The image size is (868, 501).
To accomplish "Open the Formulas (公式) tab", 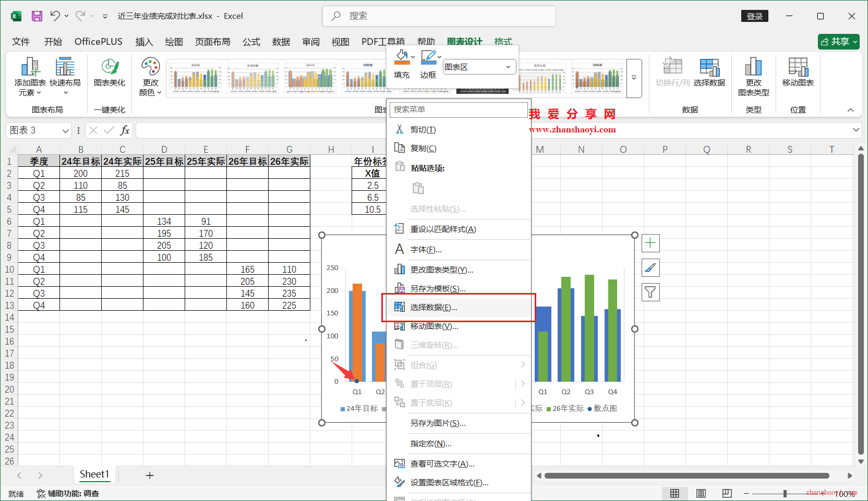I will point(251,42).
